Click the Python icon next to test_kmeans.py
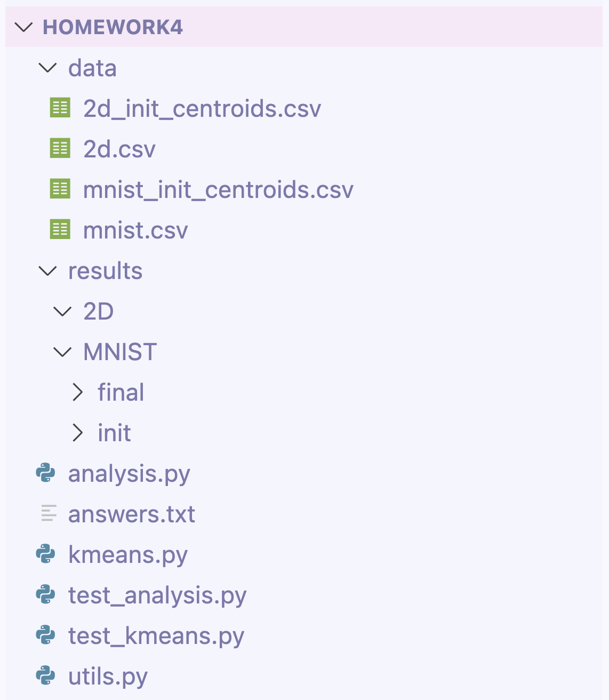The height and width of the screenshot is (700, 609). click(x=46, y=635)
